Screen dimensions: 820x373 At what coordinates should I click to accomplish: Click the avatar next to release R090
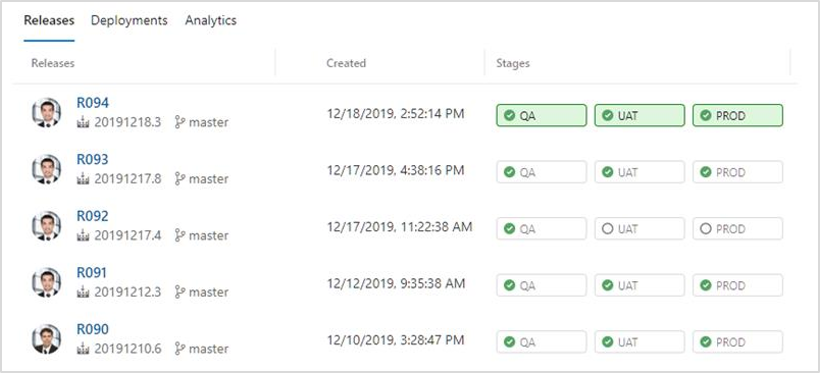(x=47, y=339)
